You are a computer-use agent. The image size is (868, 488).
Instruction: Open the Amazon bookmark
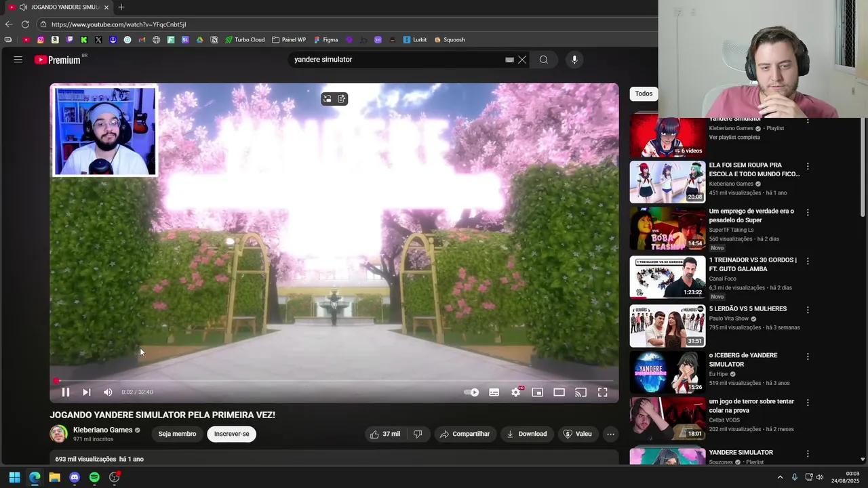tap(55, 40)
